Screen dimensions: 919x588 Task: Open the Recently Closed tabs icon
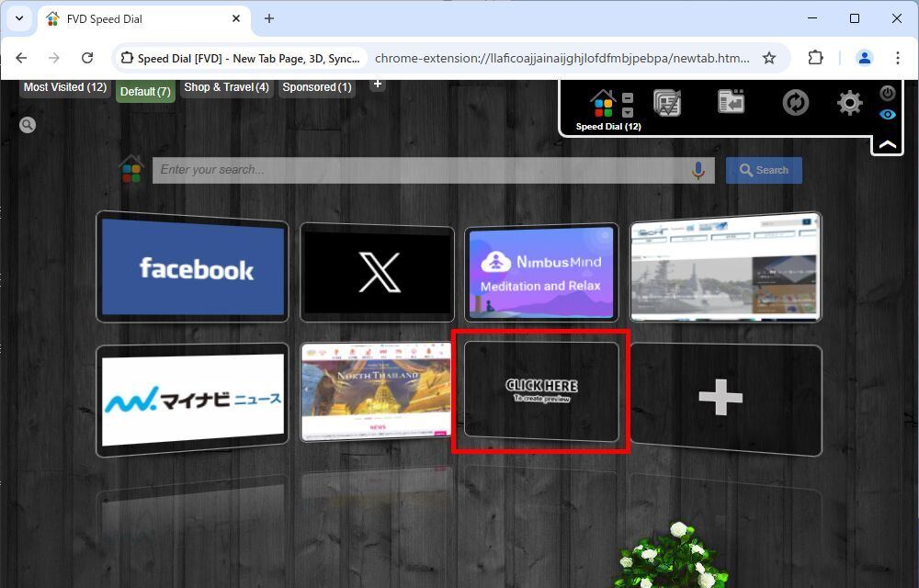point(731,101)
